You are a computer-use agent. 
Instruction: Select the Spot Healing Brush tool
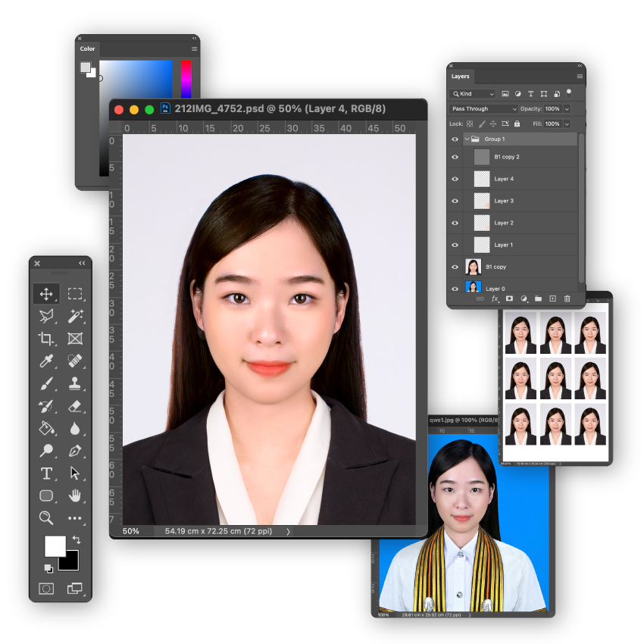(x=75, y=361)
